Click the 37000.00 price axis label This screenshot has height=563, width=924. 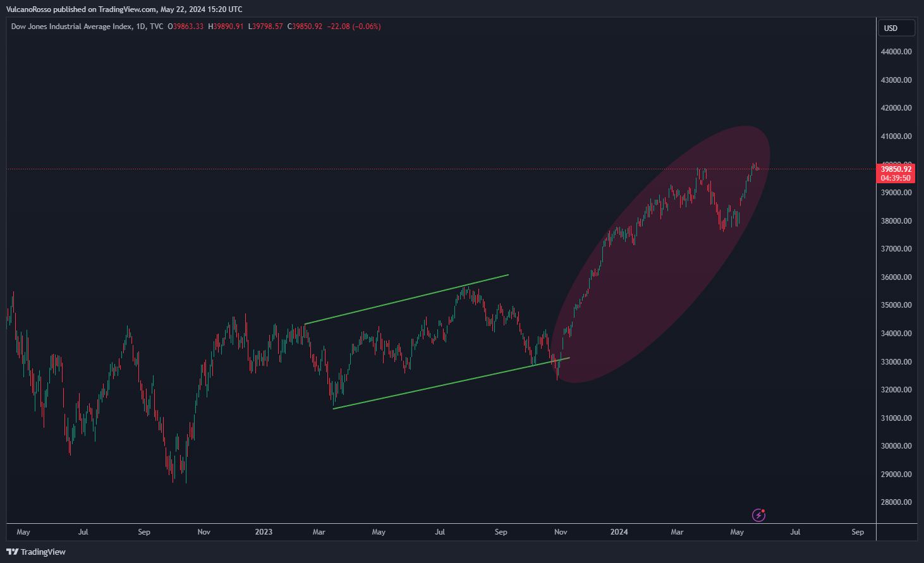[x=896, y=249]
